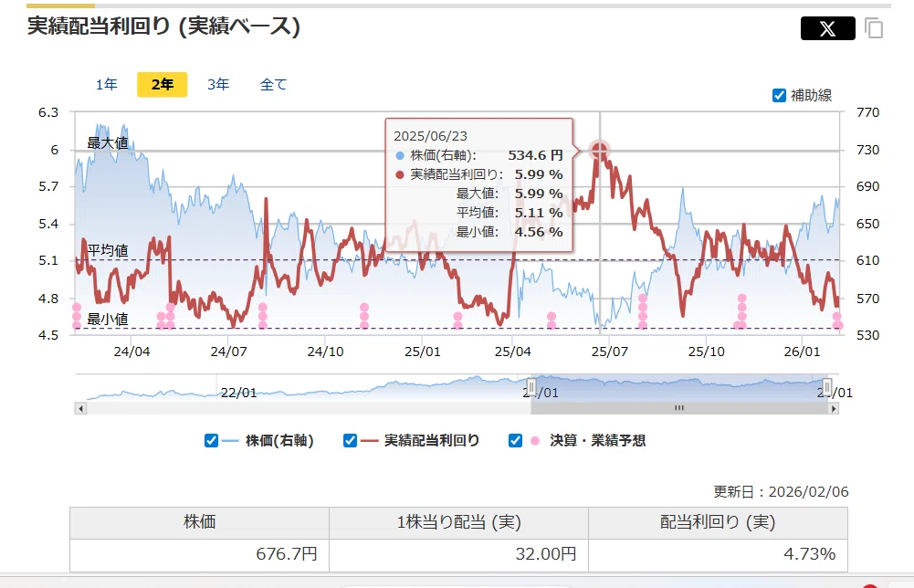Viewport: 914px width, 588px height.
Task: Click the 配当利回り (実) header
Action: 718,522
